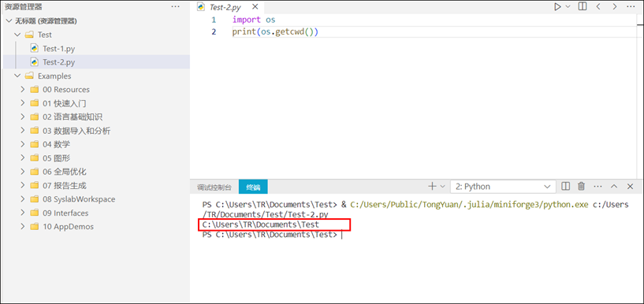Screen dimensions: 644x304
Task: Open the explorer panel more actions menu
Action: 175,6
